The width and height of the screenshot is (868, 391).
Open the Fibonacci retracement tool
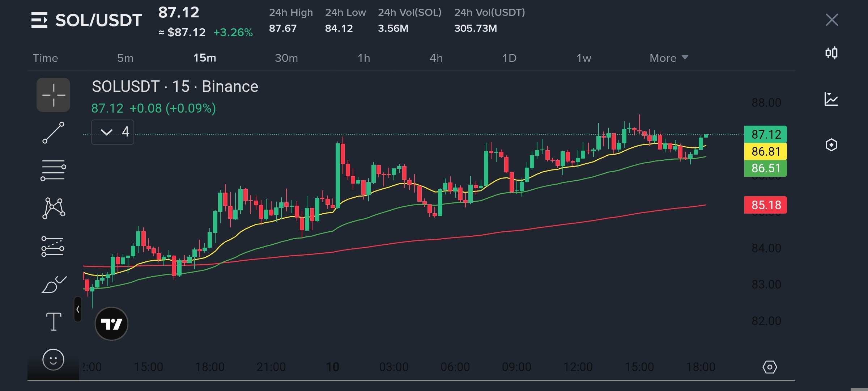click(53, 170)
